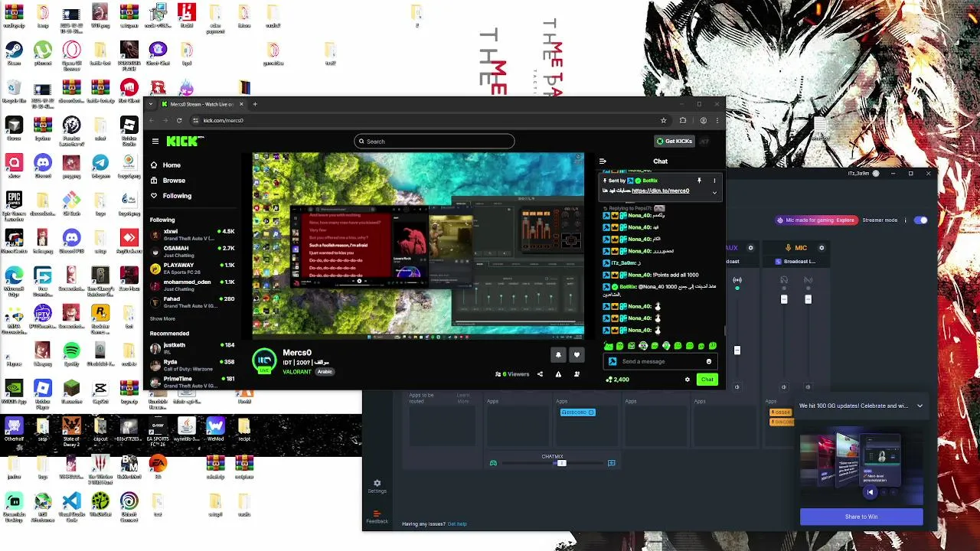Open the Kick hamburger sidebar menu
Viewport: 980px width, 551px height.
pos(155,141)
